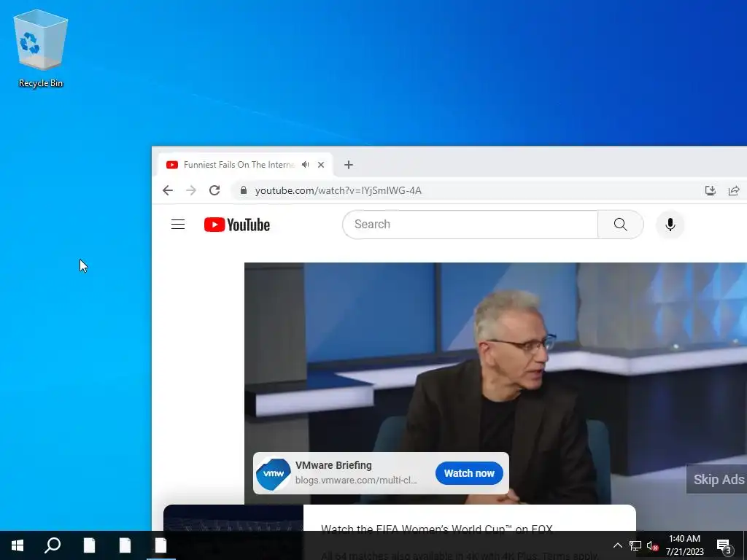Go to YouTube home via logo

(237, 225)
